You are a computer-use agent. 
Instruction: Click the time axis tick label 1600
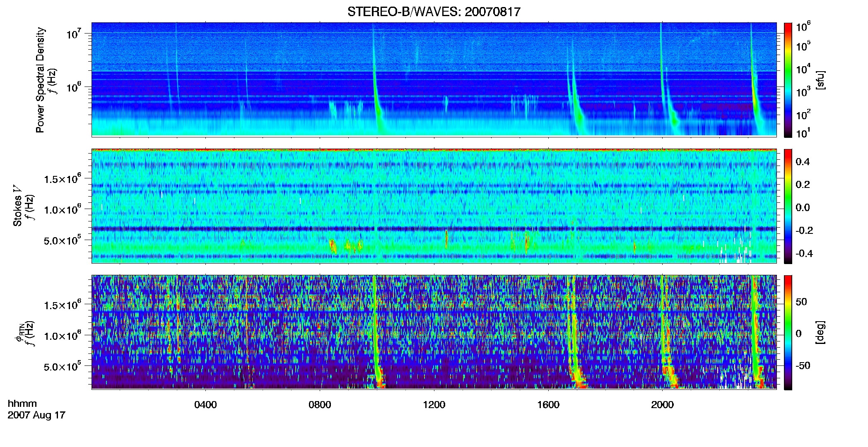(x=548, y=405)
